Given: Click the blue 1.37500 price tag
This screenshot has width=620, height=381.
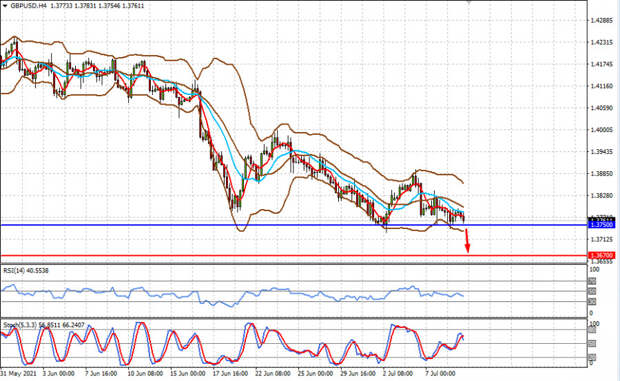Looking at the screenshot, I should (601, 225).
